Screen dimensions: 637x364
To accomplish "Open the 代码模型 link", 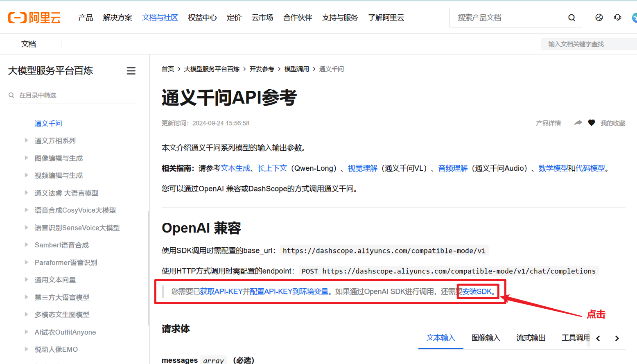I will pos(590,168).
